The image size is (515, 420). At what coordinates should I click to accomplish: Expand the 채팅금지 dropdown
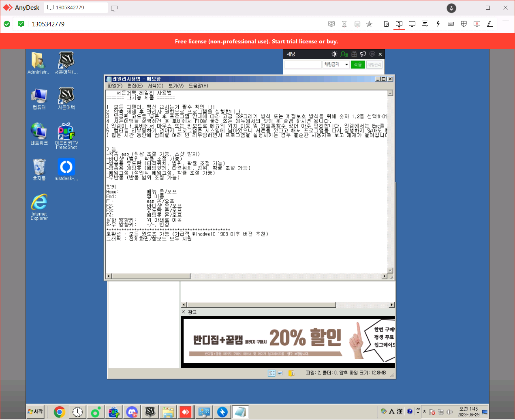point(346,64)
